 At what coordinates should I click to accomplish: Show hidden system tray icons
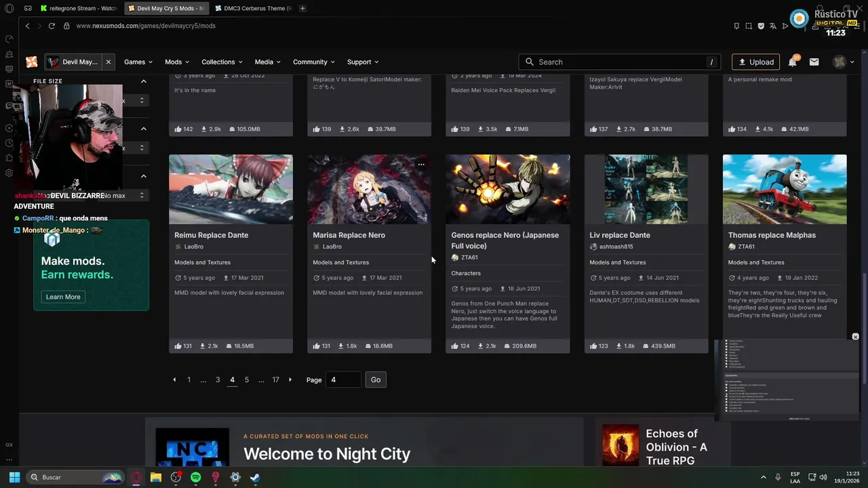[763, 477]
